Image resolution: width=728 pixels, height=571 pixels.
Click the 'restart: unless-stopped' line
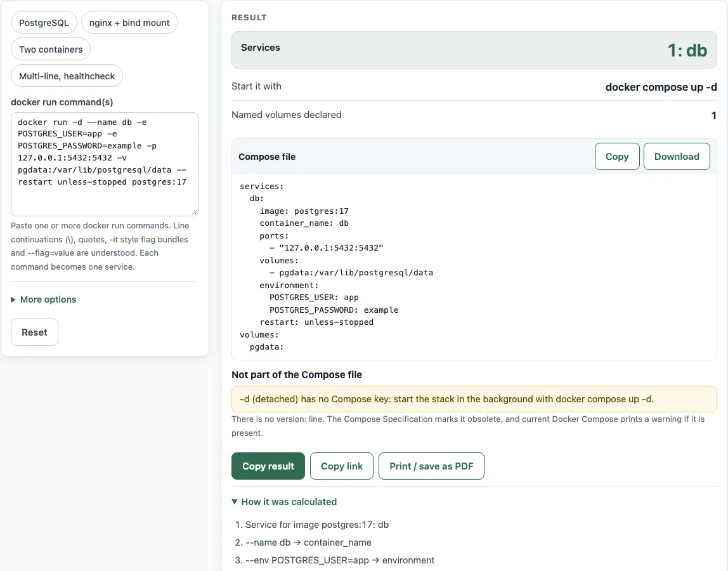[x=316, y=322]
